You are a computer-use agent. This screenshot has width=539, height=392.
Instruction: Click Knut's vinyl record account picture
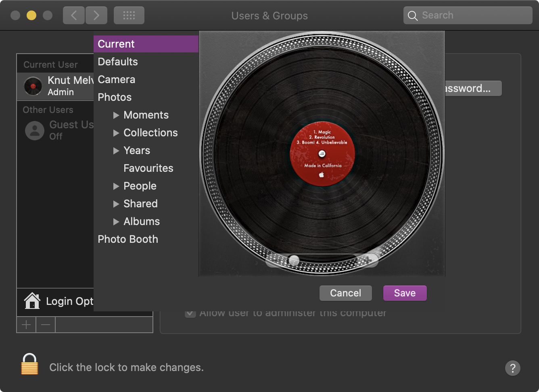33,86
